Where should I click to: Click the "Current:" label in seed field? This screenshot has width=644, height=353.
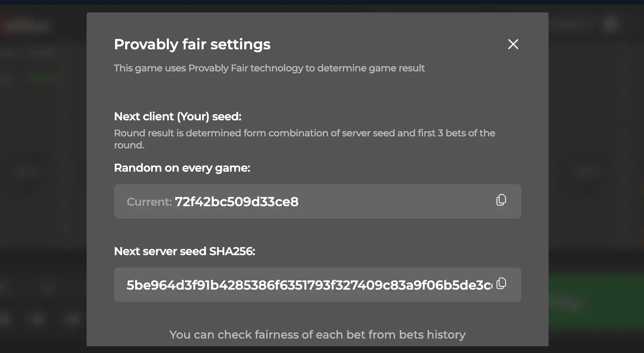pos(149,202)
